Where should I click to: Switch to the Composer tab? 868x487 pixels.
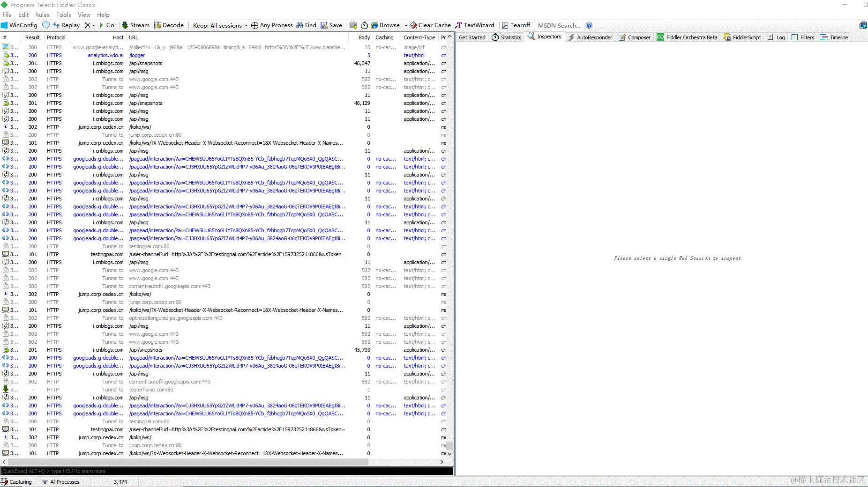(x=635, y=37)
